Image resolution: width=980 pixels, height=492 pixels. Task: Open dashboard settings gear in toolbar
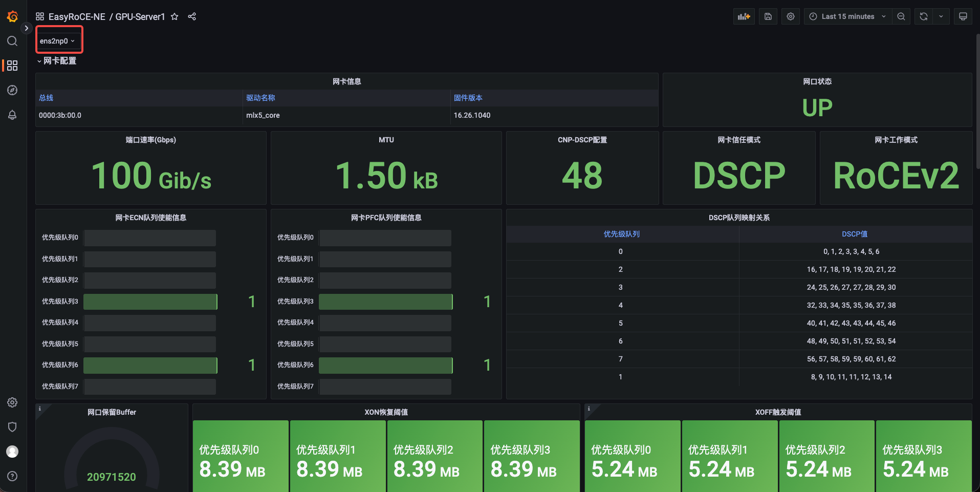point(791,16)
